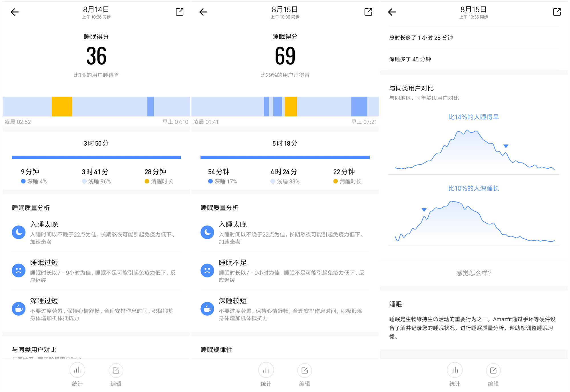
Task: Toggle the 清醒时长 legend on August 15
Action: point(348,181)
